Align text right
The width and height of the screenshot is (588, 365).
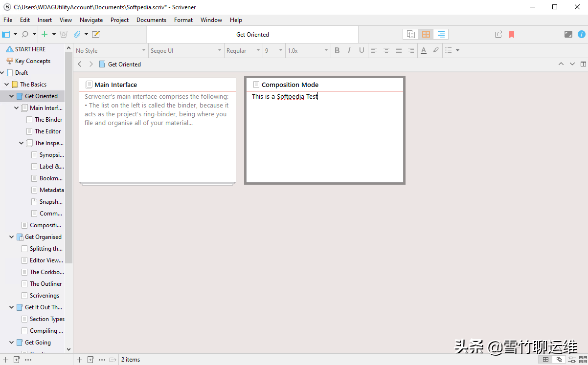click(411, 50)
